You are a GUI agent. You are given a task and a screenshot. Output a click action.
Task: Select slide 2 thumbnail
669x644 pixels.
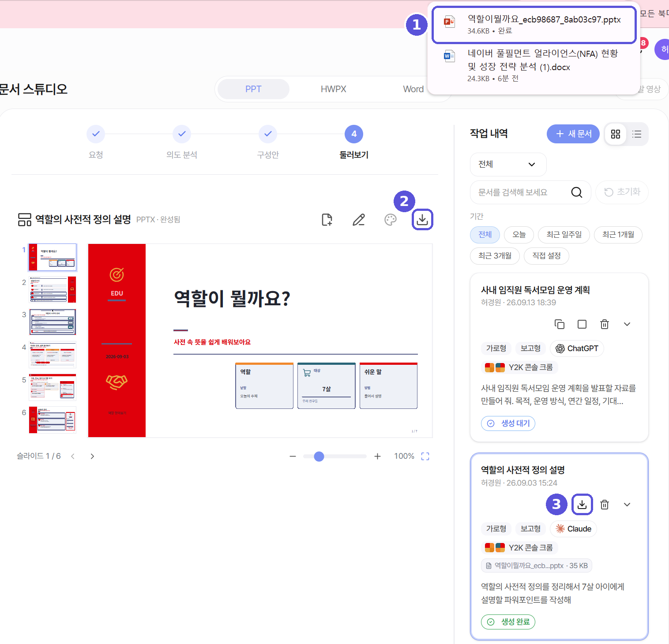tap(53, 290)
